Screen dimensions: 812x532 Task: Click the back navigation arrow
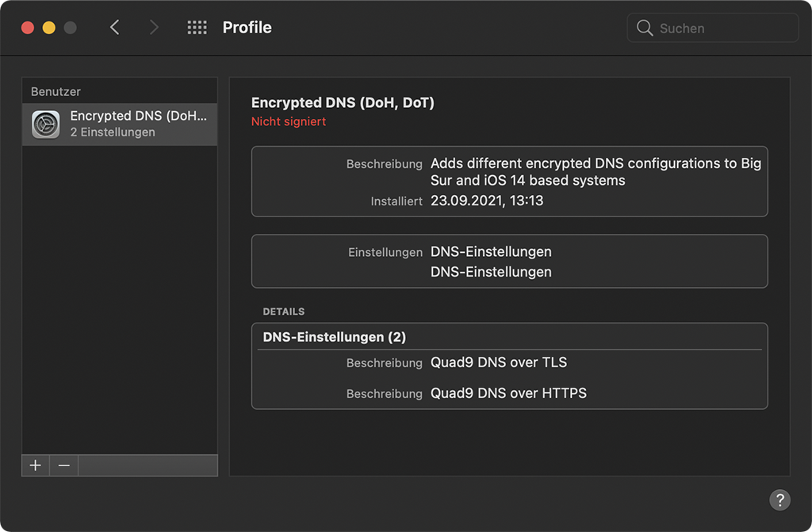(115, 28)
